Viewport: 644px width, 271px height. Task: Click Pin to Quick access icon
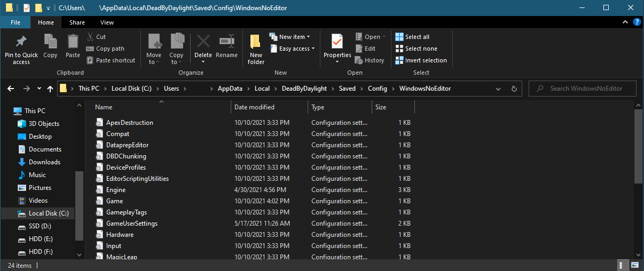21,42
